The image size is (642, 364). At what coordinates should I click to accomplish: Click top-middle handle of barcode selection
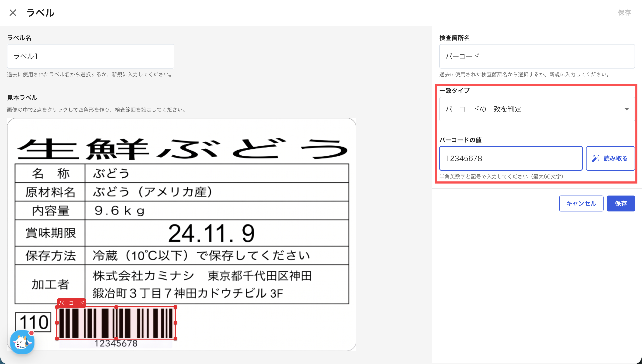click(116, 307)
